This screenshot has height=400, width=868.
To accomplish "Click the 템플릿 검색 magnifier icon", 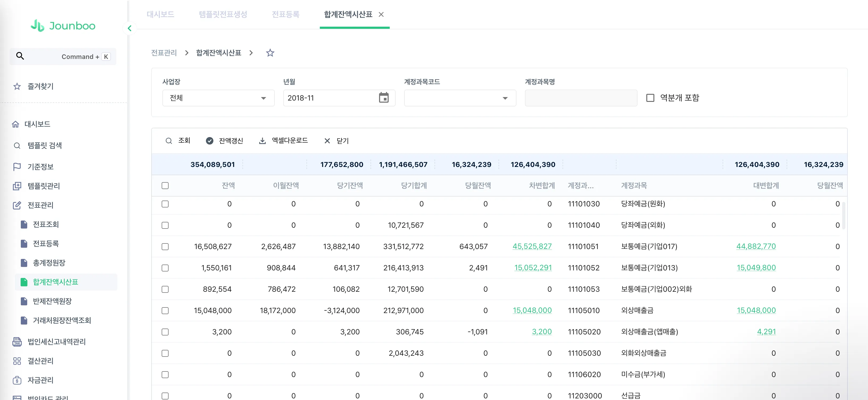I will tap(17, 146).
